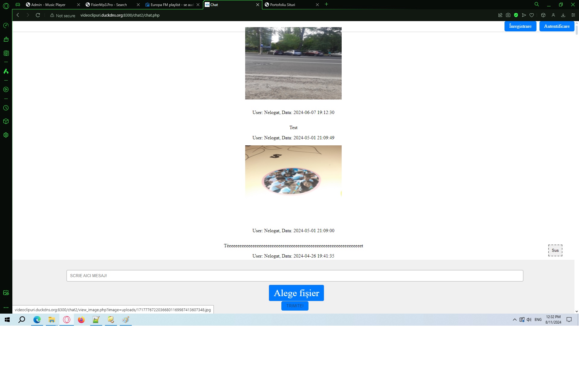
Task: Open sidebar settings gear icon
Action: [6, 135]
